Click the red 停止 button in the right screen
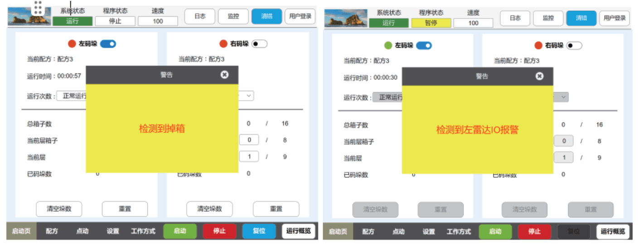 tap(534, 232)
